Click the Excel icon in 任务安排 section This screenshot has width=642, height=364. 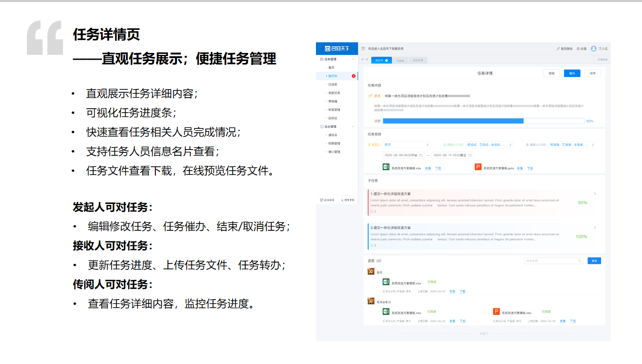click(x=386, y=167)
